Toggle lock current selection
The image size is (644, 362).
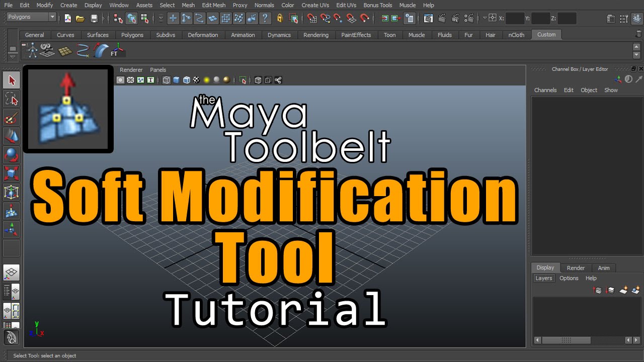[280, 19]
